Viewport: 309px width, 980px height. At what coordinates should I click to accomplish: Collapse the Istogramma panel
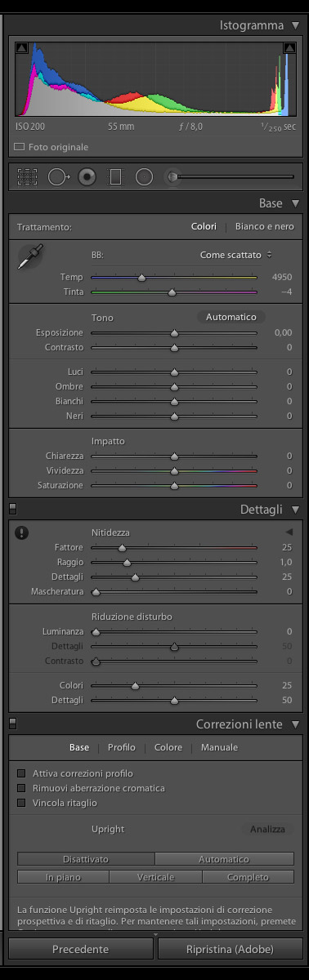coord(295,25)
